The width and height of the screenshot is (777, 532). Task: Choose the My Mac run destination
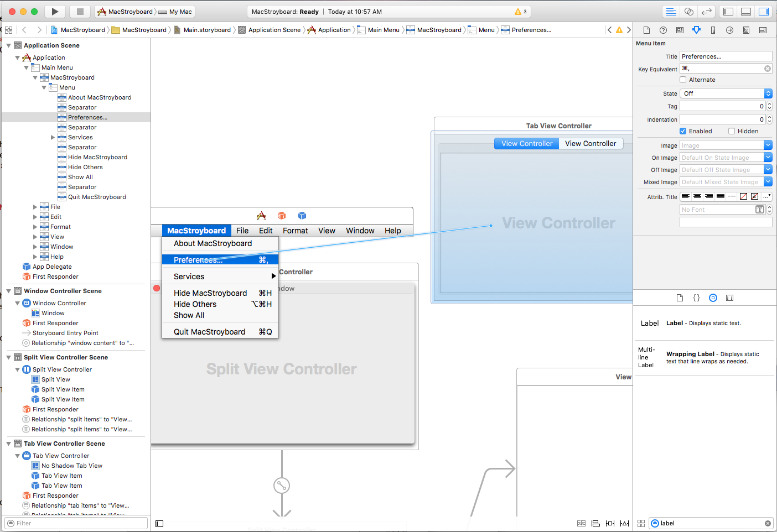tap(175, 12)
